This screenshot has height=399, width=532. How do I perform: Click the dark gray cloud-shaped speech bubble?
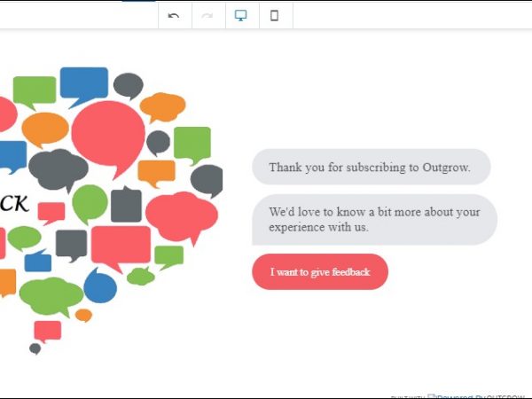[x=59, y=168]
